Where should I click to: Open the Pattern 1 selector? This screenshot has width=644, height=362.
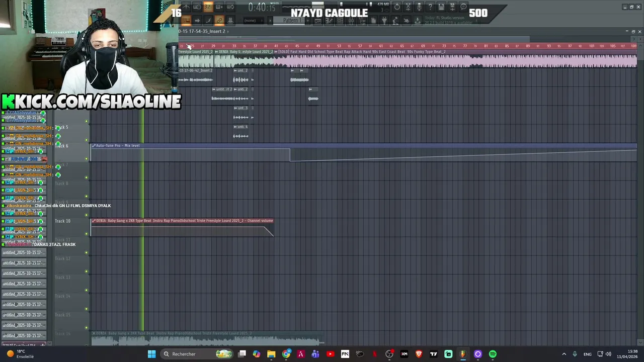click(291, 20)
